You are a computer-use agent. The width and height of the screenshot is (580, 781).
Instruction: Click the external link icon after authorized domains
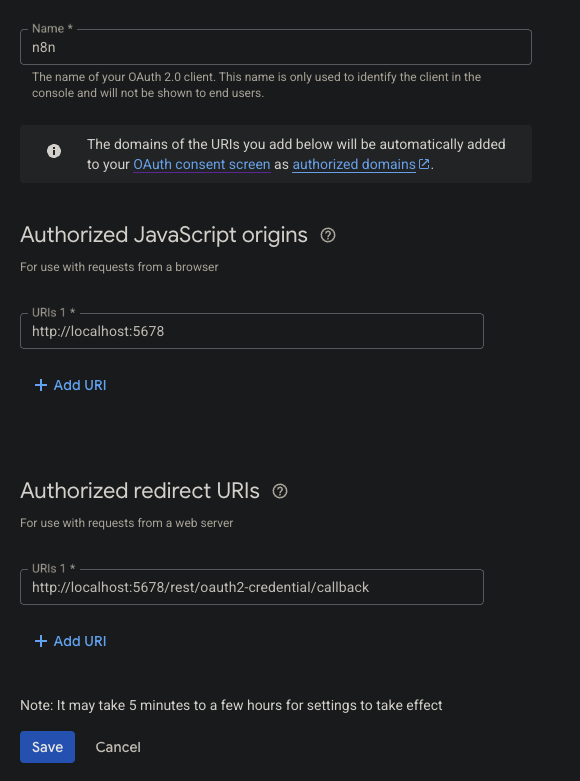pos(424,164)
